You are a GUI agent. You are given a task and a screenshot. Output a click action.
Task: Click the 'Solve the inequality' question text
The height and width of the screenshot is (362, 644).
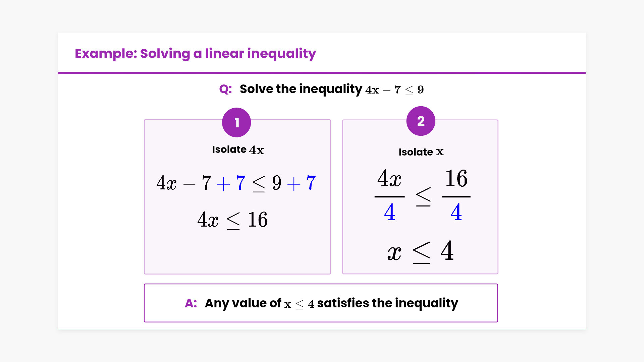tap(301, 89)
